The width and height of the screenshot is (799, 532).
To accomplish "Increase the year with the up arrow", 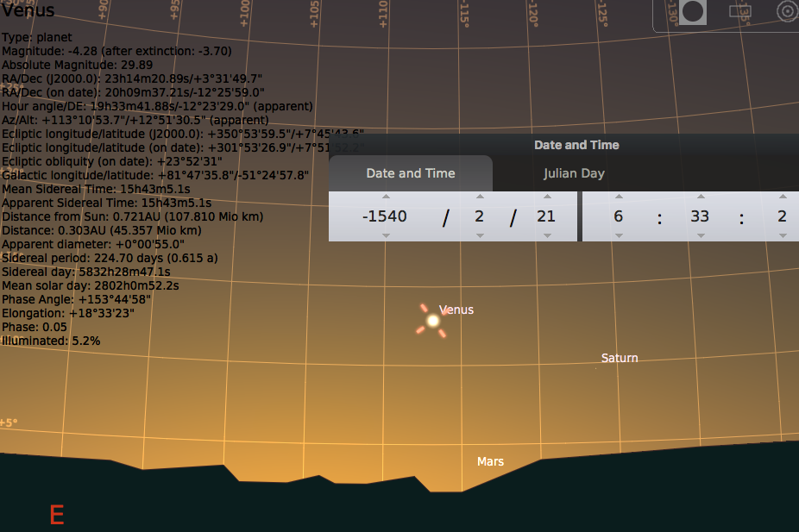I will coord(385,197).
